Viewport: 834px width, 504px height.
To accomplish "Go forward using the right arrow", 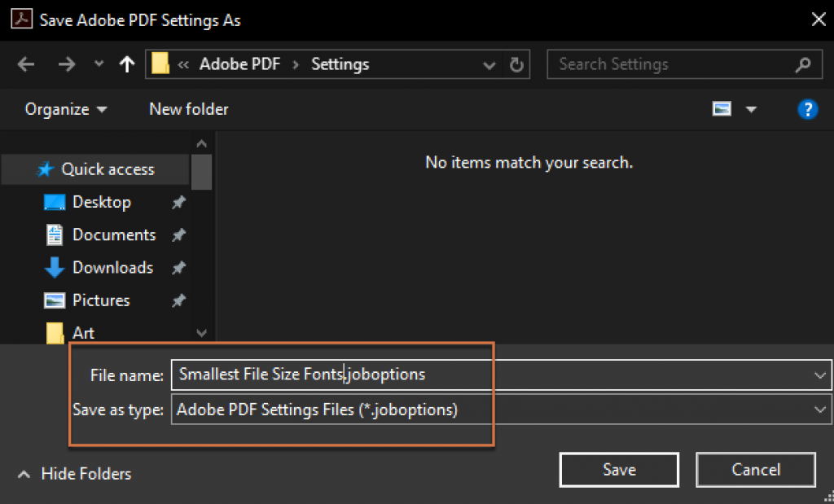I will [x=67, y=65].
